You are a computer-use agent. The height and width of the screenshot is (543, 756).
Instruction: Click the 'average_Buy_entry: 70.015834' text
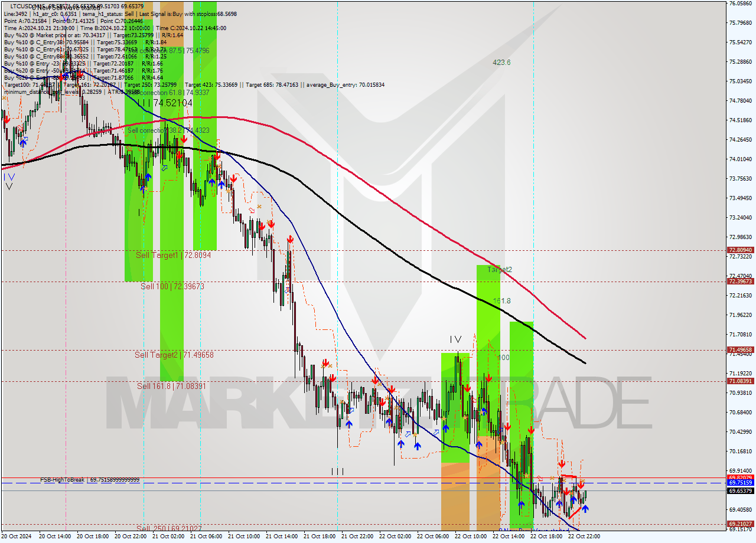(345, 85)
